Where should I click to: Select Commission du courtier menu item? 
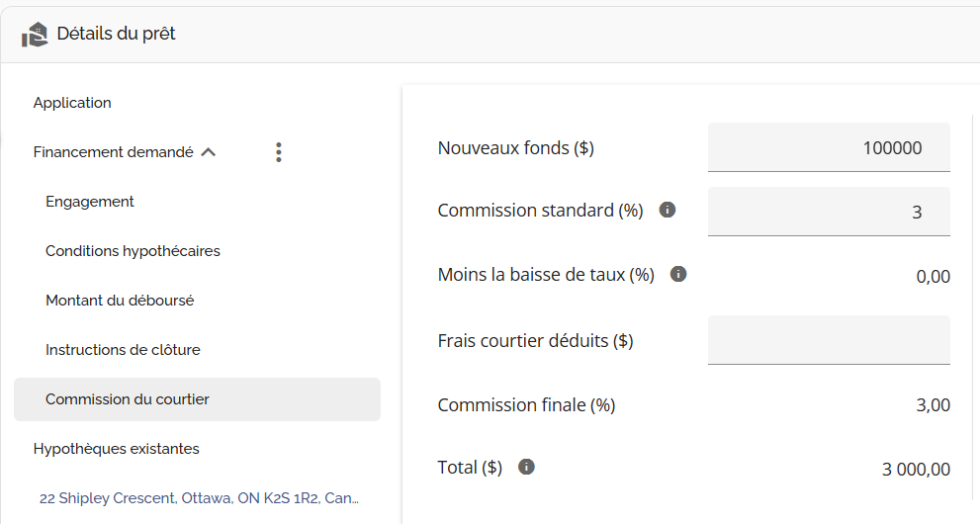[x=128, y=399]
